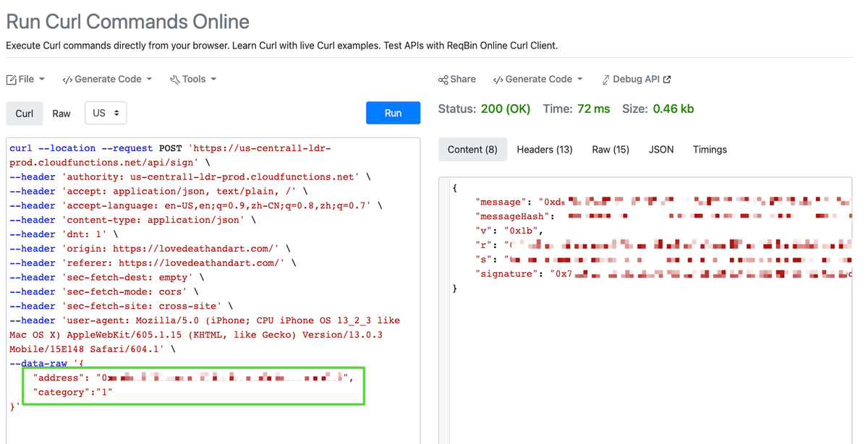
Task: Switch to Raw input mode
Action: [x=61, y=114]
